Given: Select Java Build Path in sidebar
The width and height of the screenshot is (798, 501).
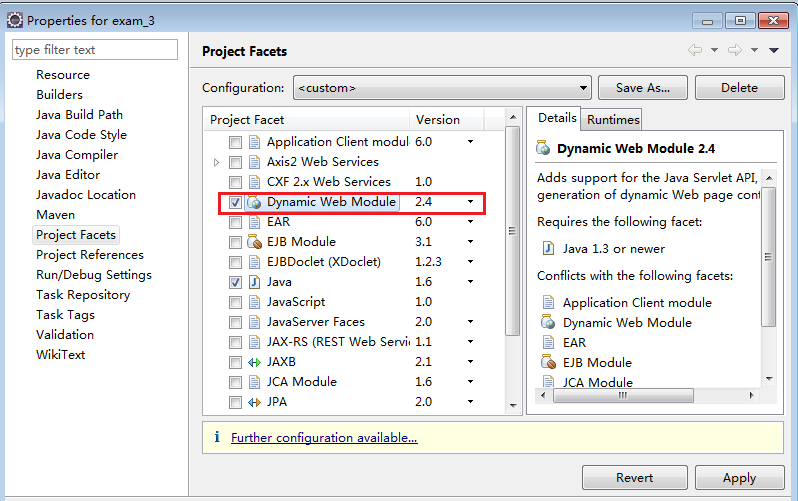Looking at the screenshot, I should [79, 115].
